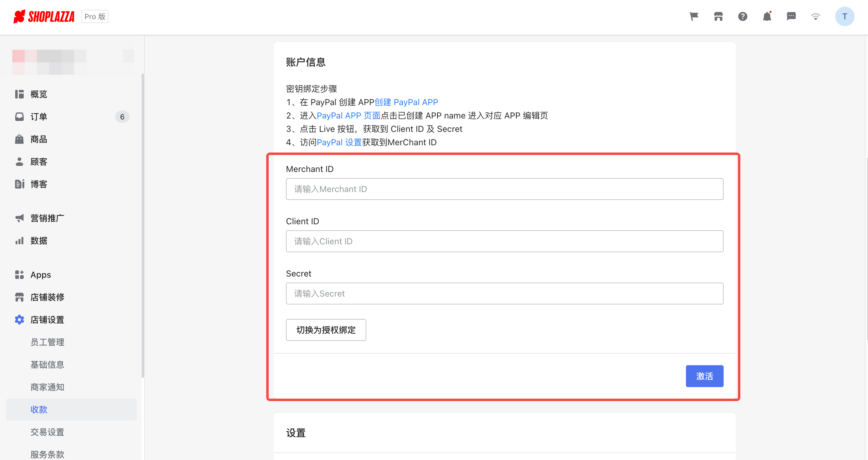Viewport: 868px width, 460px height.
Task: Click the 概览 overview sidebar icon
Action: [19, 94]
